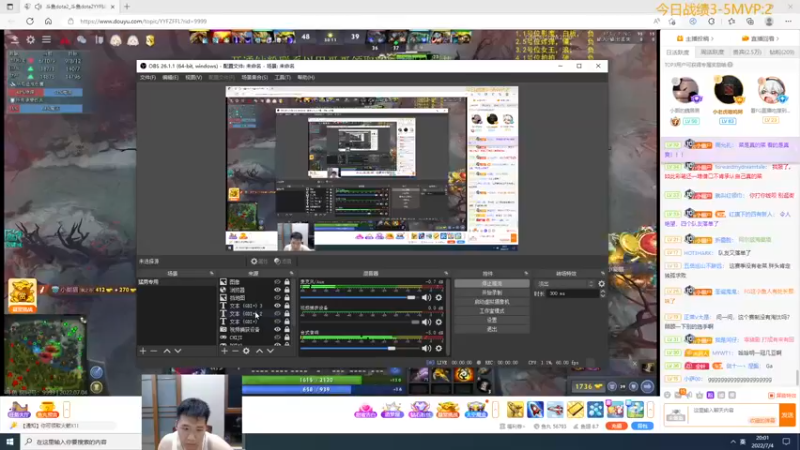Add a new source with plus icon

click(224, 351)
